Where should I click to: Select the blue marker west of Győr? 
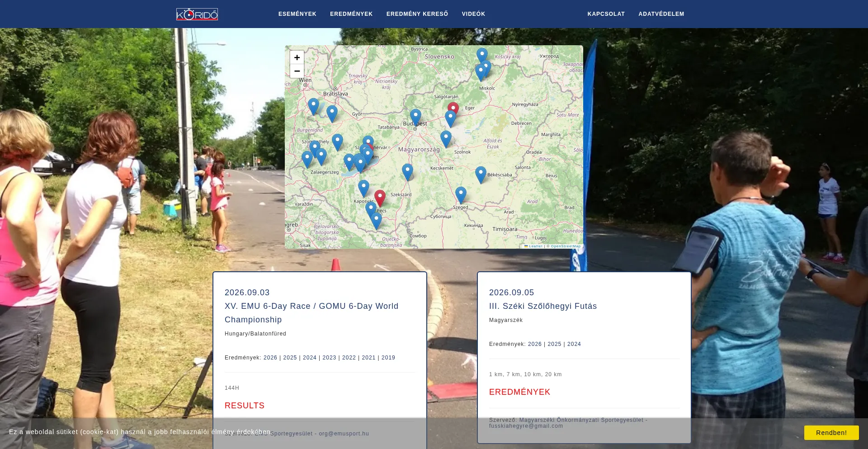pyautogui.click(x=332, y=113)
